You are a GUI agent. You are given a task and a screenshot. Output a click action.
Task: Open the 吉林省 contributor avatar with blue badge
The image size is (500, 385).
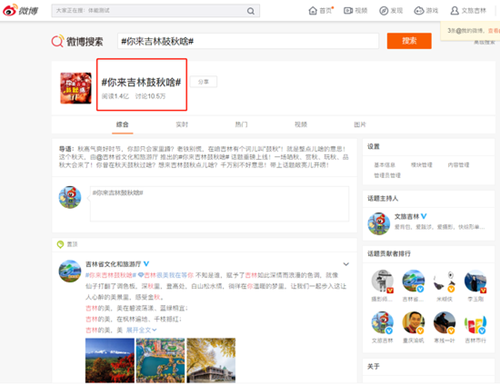tap(413, 281)
